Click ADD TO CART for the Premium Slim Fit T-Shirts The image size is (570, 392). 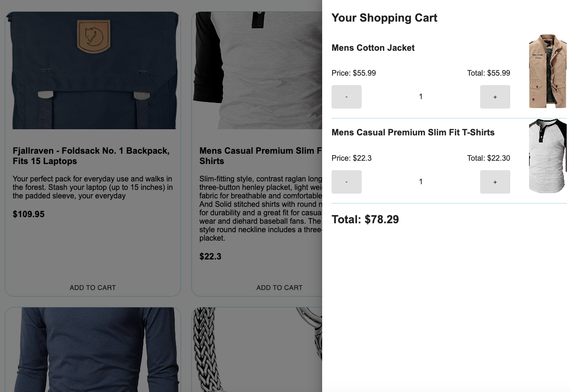click(x=279, y=287)
